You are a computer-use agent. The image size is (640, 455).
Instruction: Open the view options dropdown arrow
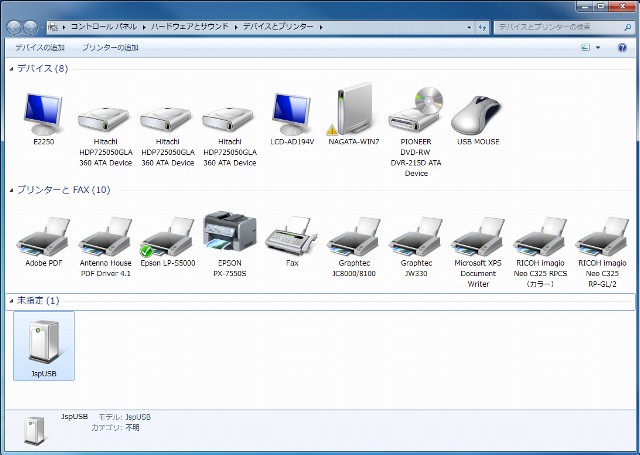[x=598, y=48]
